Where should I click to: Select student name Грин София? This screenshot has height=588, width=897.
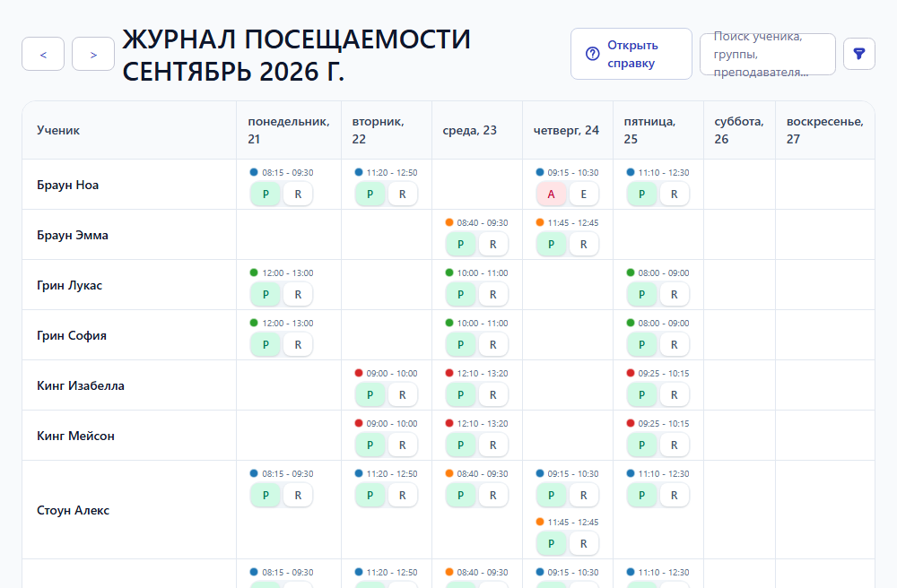72,335
